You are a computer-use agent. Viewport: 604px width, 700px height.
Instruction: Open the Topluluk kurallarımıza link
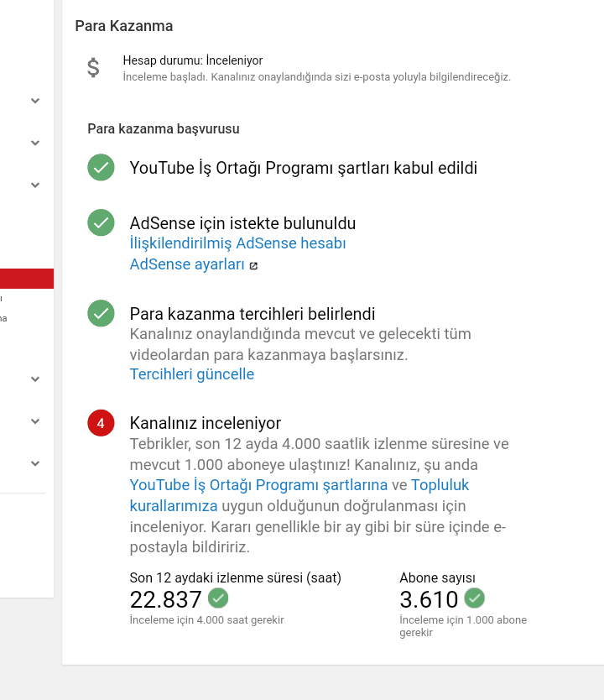pos(299,495)
